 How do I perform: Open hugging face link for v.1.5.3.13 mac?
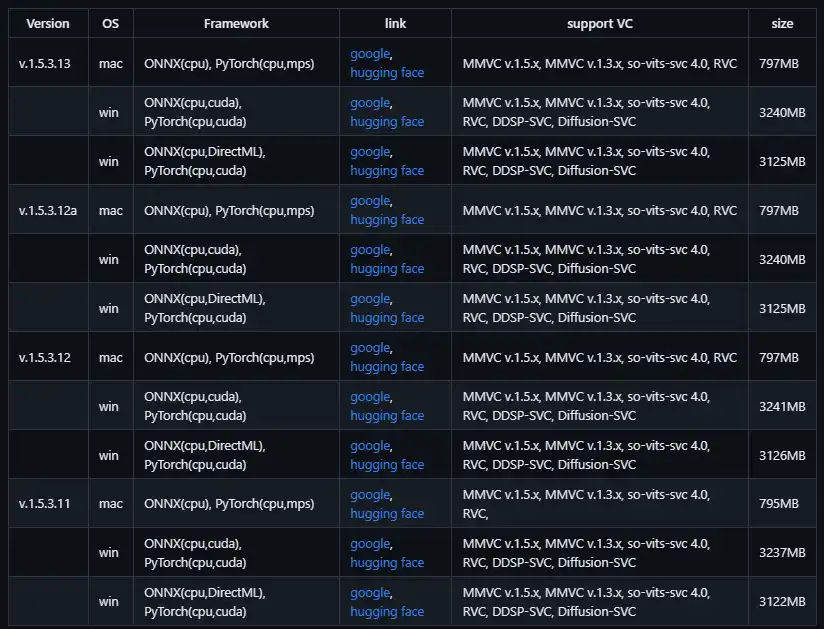point(387,73)
